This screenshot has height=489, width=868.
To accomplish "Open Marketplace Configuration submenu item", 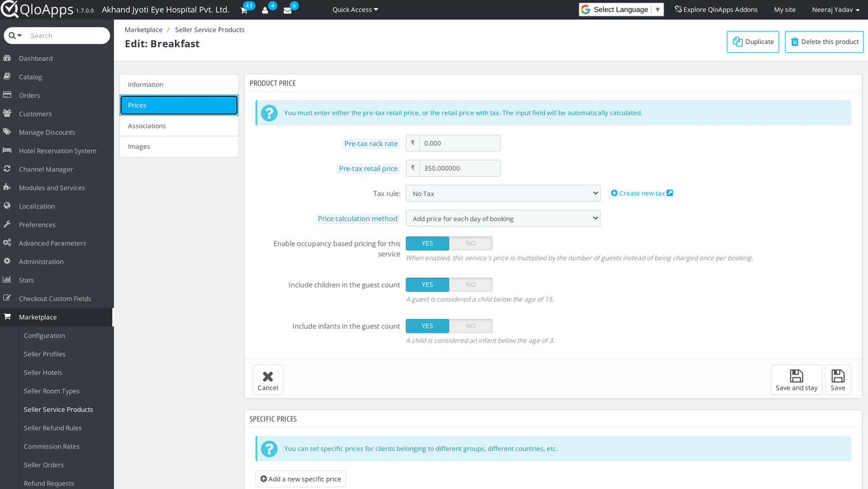I will click(x=44, y=335).
